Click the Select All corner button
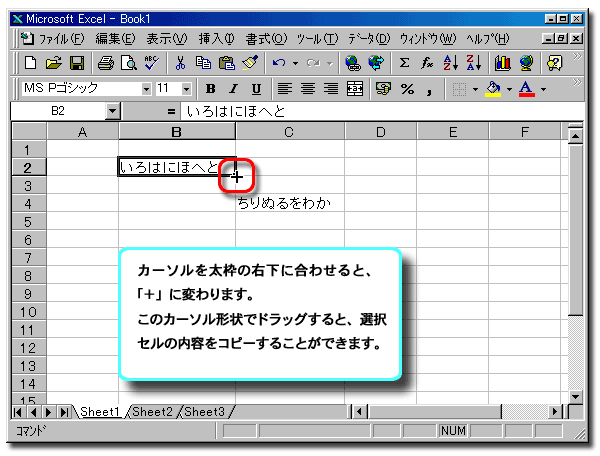 click(x=29, y=132)
